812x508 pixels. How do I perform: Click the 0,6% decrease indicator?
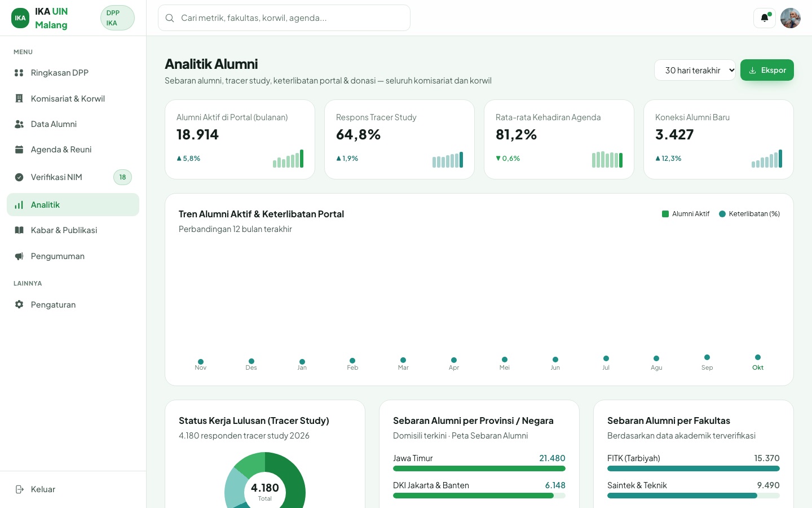[x=508, y=159]
